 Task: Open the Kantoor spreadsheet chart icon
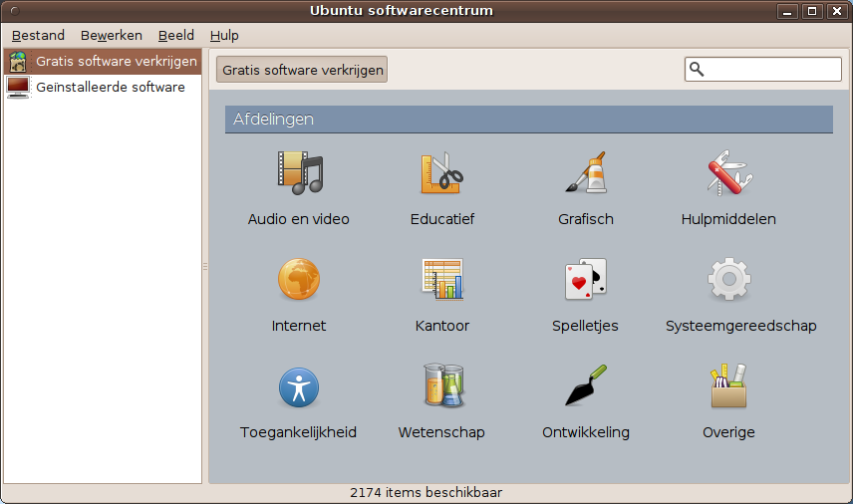(442, 279)
